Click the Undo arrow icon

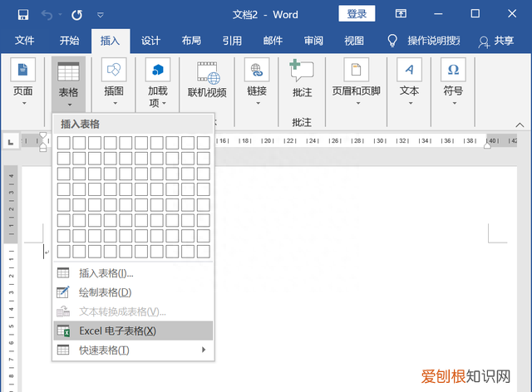point(47,15)
